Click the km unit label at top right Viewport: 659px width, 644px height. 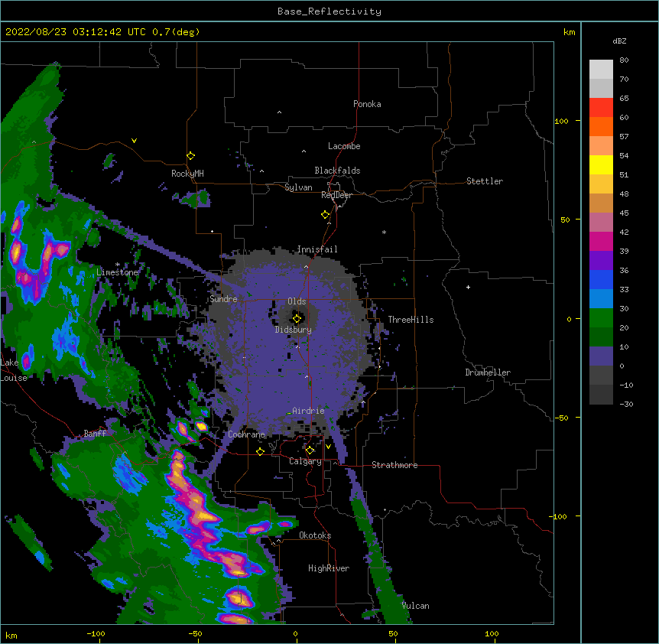570,32
